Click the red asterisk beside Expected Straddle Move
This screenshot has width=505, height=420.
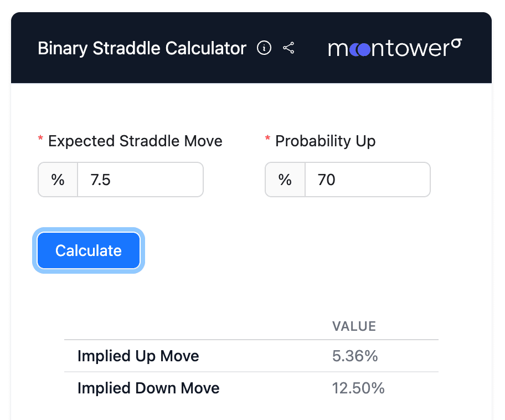(x=40, y=140)
